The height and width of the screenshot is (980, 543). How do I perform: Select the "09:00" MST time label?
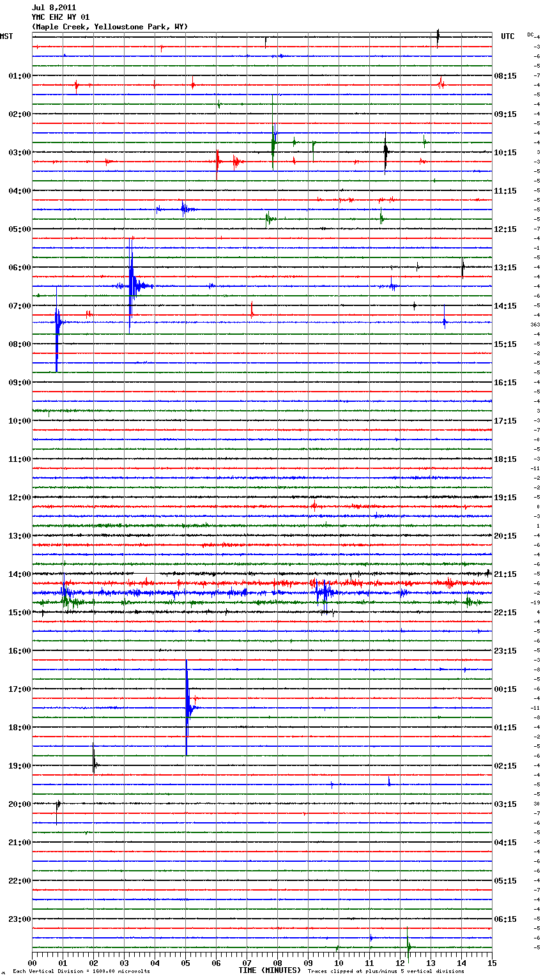pyautogui.click(x=19, y=383)
